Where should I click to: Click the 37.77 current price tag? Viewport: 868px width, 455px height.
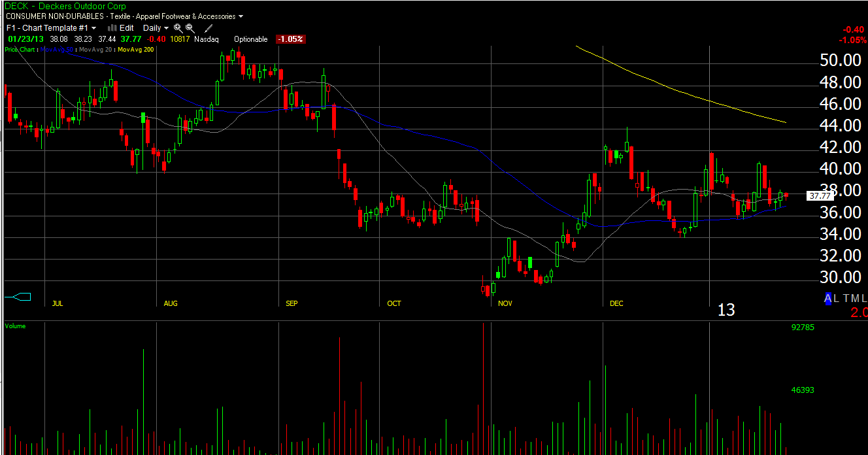[820, 195]
